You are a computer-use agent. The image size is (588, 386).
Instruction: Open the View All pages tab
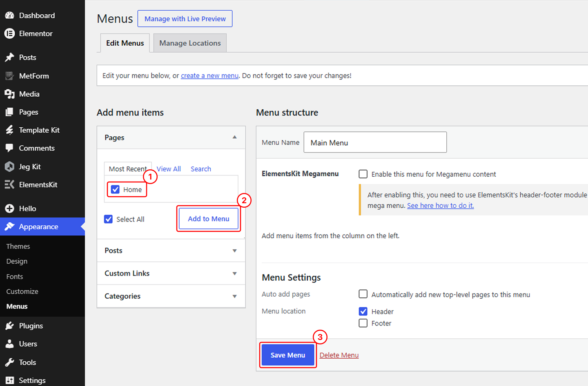point(169,169)
